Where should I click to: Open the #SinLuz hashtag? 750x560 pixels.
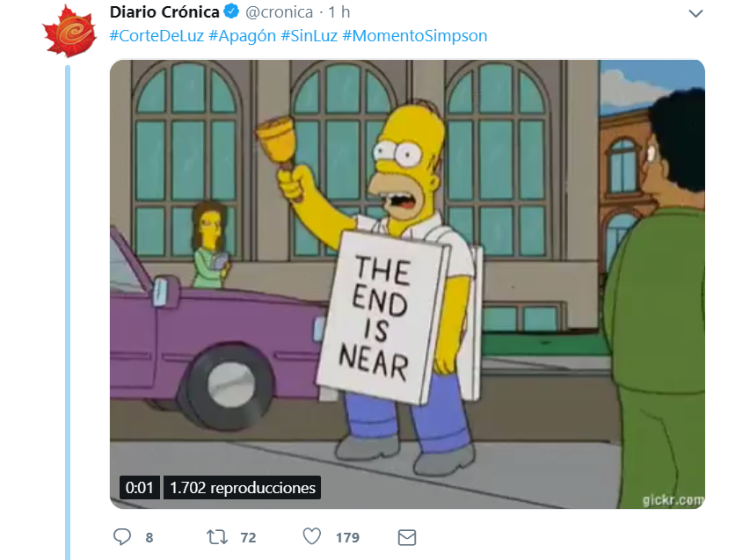click(x=309, y=36)
